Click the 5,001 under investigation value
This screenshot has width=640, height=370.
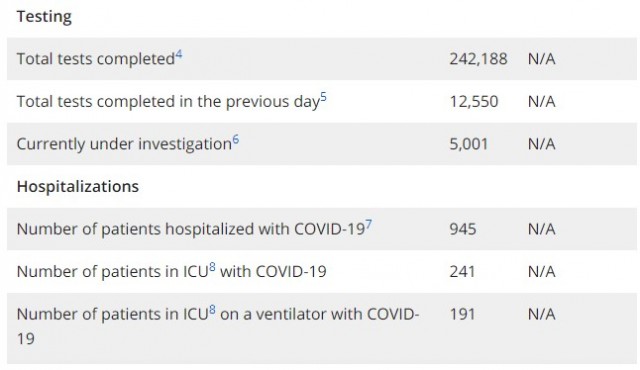(x=469, y=144)
